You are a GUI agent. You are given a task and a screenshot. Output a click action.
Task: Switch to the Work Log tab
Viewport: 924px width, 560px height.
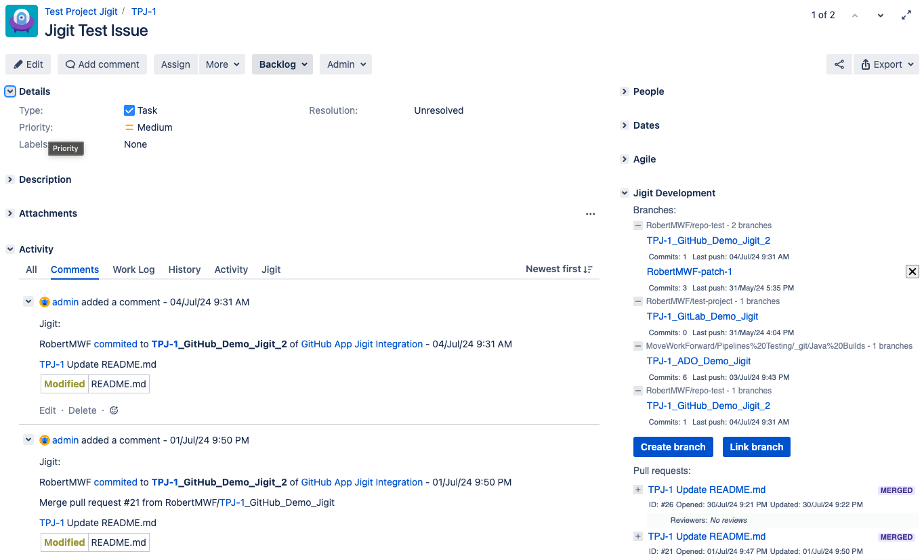pos(133,270)
